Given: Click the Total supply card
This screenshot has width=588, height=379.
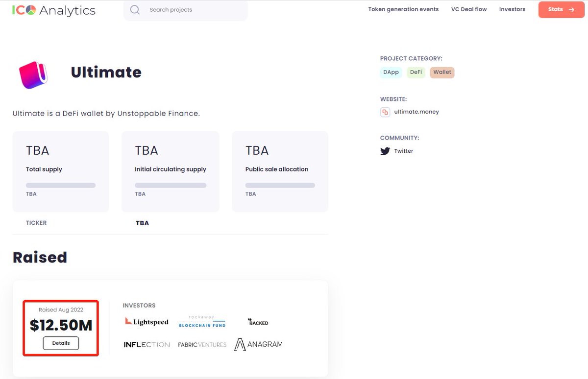Looking at the screenshot, I should click(61, 171).
